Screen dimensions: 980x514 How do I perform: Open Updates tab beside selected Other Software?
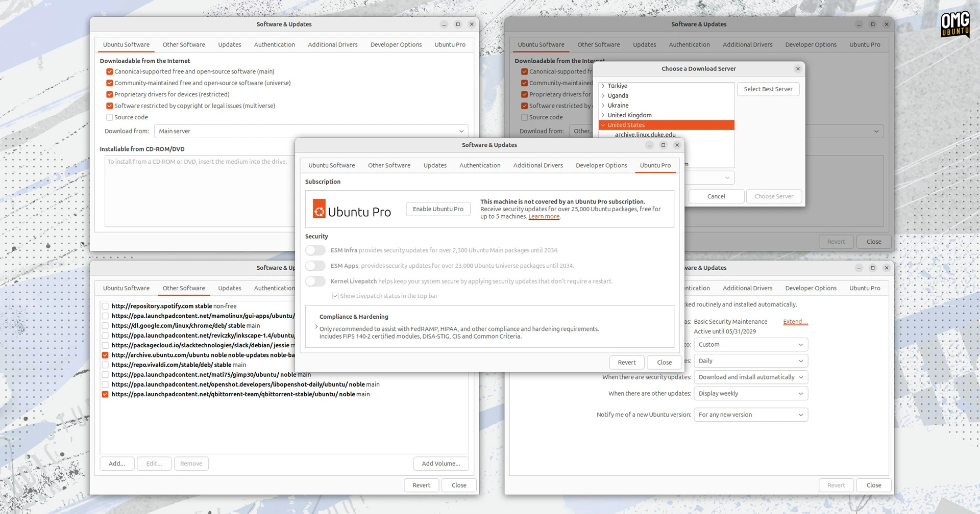[x=230, y=288]
